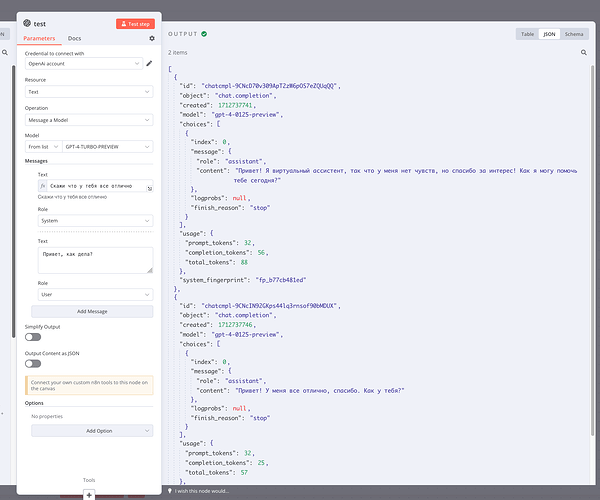The height and width of the screenshot is (500, 600).
Task: Switch to the Parameters tab
Action: click(39, 38)
